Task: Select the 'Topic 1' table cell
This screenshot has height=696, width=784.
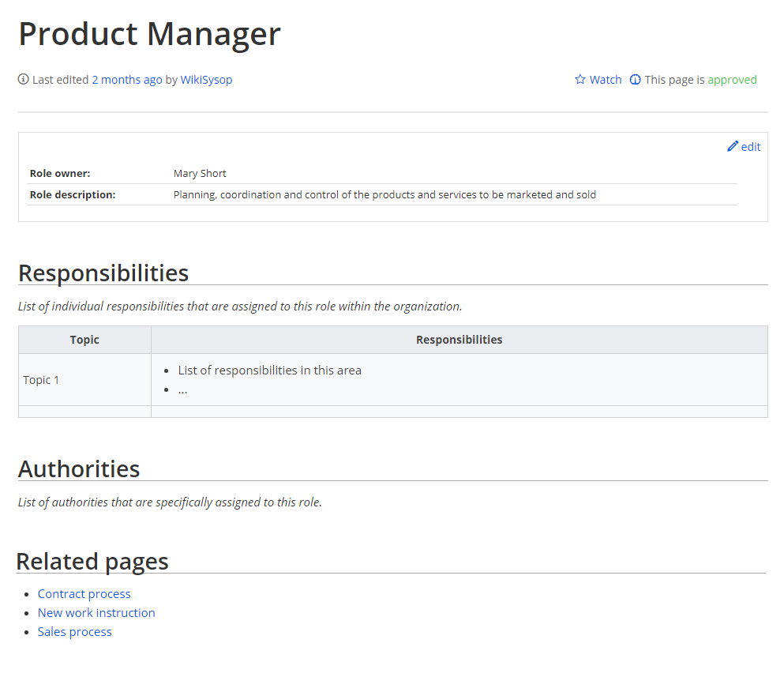Action: 41,380
